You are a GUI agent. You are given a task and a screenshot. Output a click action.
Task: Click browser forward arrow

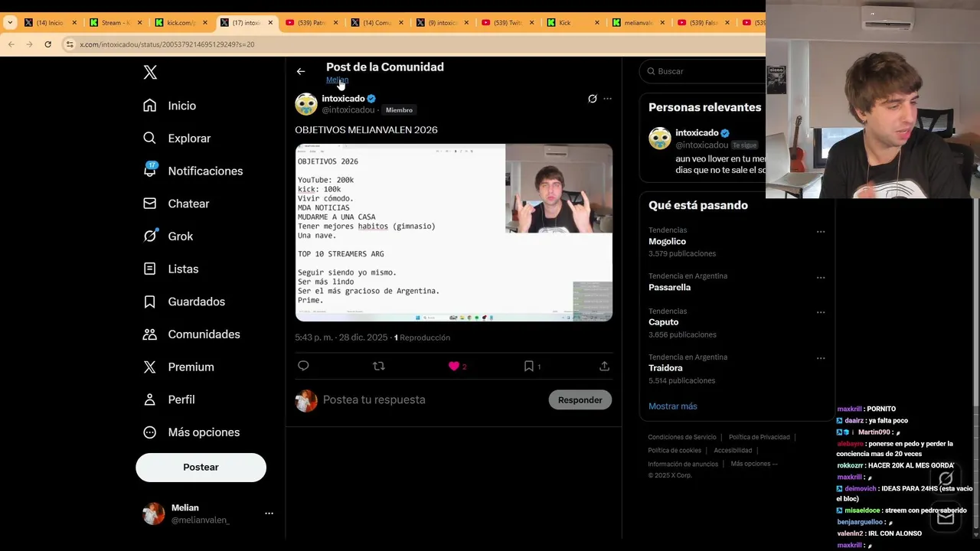pos(30,44)
